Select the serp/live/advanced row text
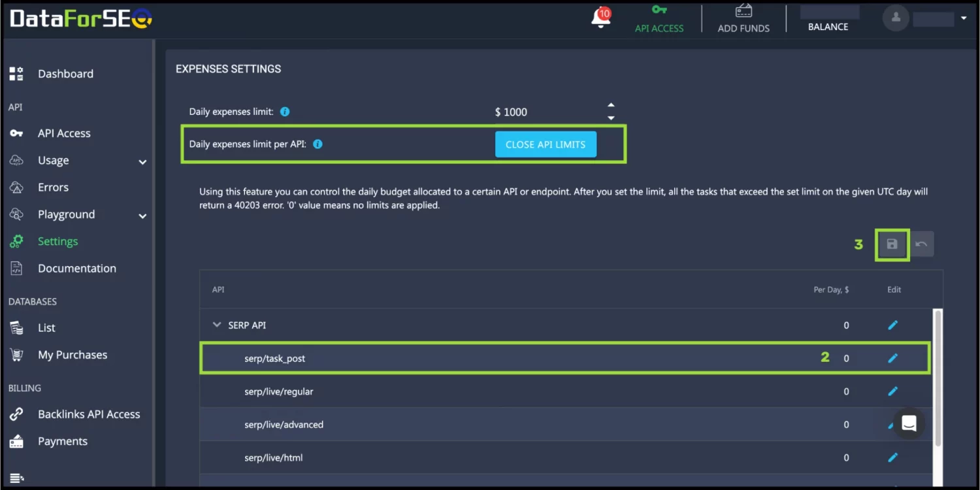 [284, 425]
